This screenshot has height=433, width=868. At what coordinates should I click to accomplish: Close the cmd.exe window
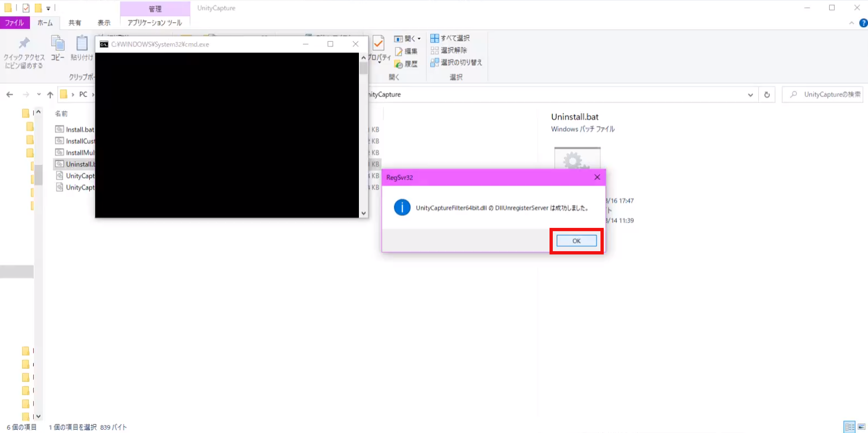(356, 44)
